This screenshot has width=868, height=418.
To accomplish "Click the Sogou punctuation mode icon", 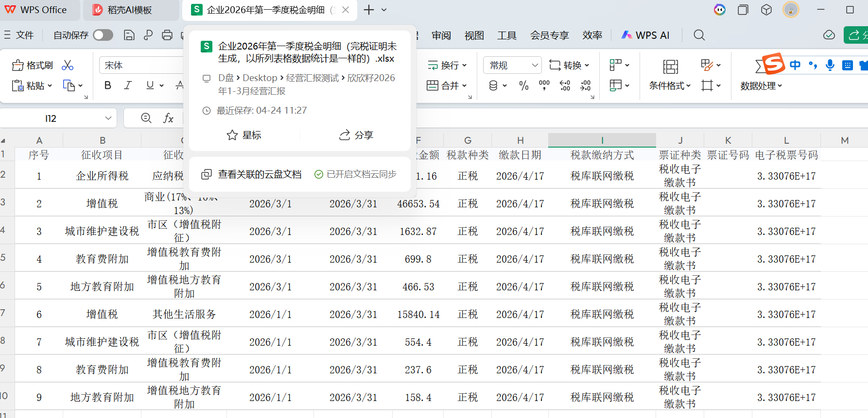I will coord(813,65).
